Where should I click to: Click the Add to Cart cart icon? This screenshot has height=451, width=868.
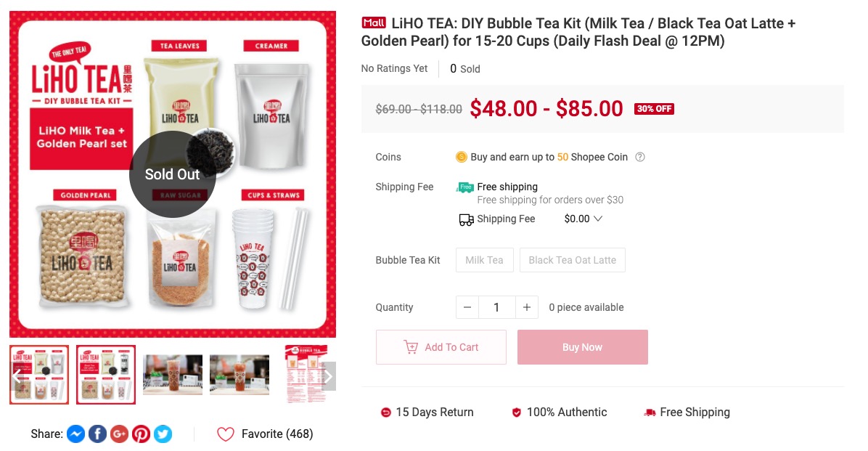click(412, 347)
